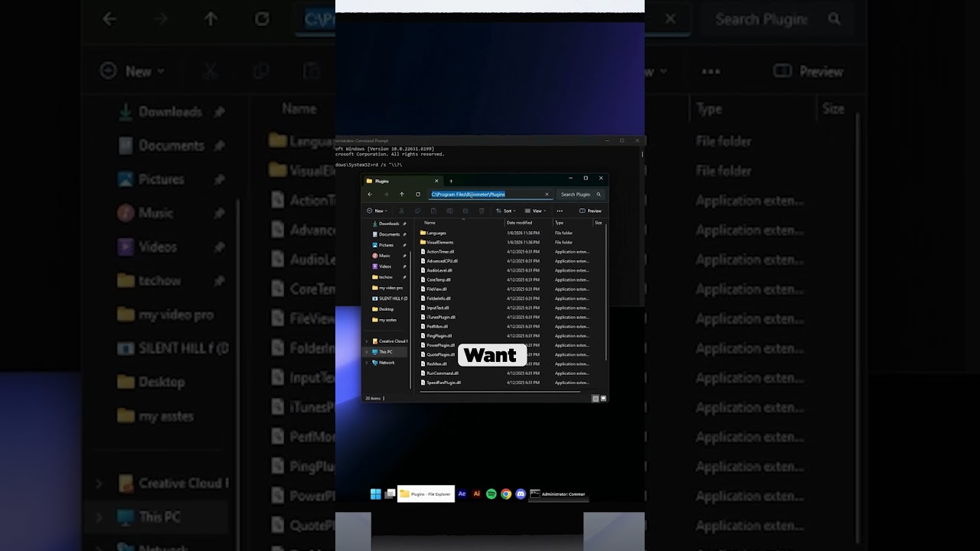Switch to details view icon in status bar
The image size is (980, 551).
coord(596,399)
